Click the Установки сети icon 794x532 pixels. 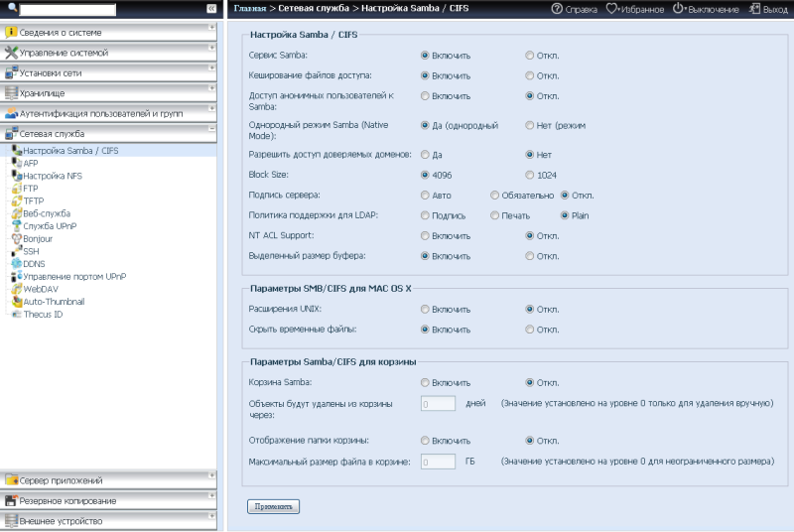tap(11, 72)
